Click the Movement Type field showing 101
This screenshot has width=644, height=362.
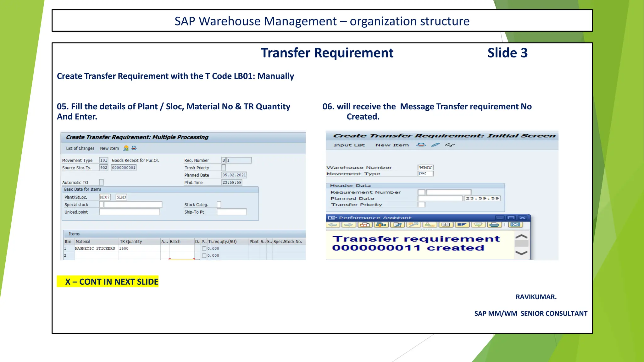[x=104, y=160]
